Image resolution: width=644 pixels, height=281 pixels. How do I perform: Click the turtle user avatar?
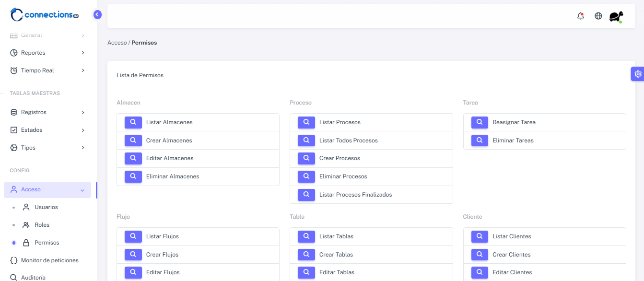coord(616,16)
